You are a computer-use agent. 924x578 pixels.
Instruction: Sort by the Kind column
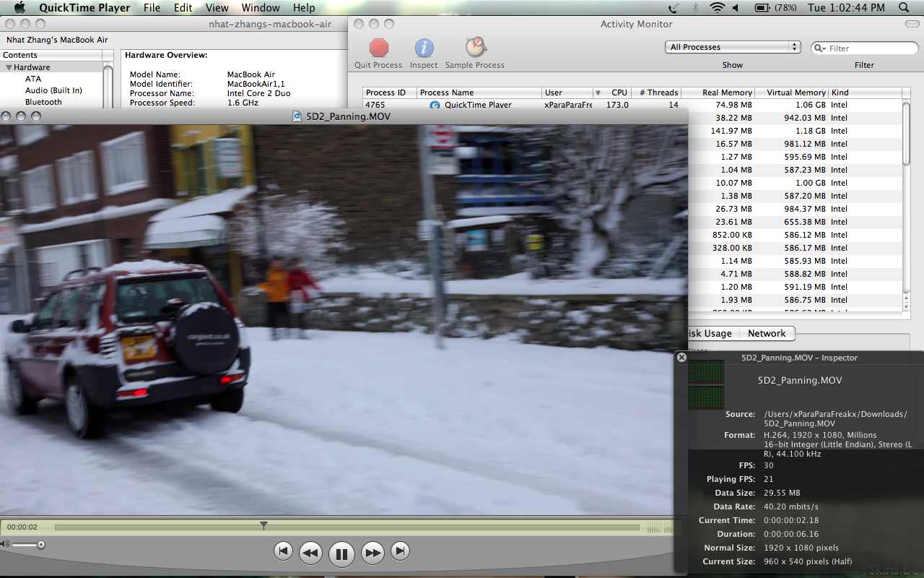[x=865, y=92]
